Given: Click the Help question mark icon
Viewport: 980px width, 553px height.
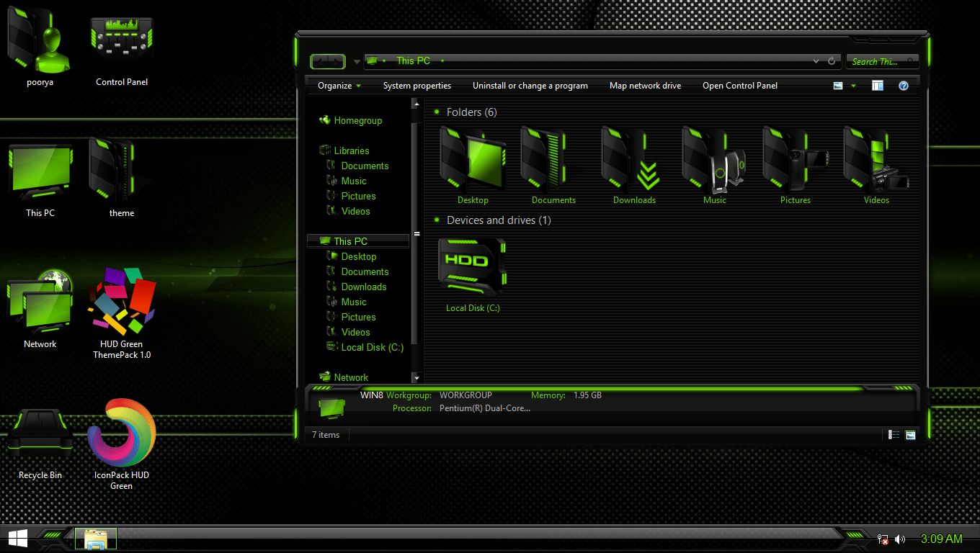Looking at the screenshot, I should click(903, 86).
